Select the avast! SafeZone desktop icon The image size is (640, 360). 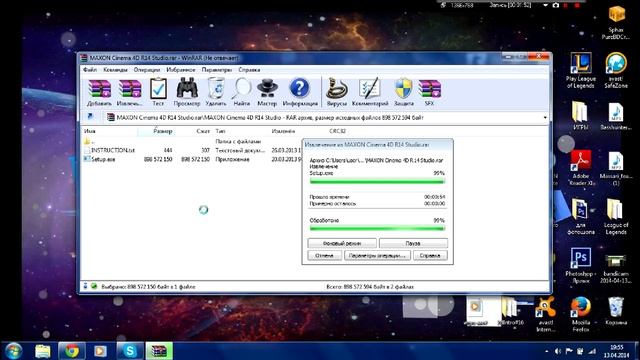click(x=616, y=71)
